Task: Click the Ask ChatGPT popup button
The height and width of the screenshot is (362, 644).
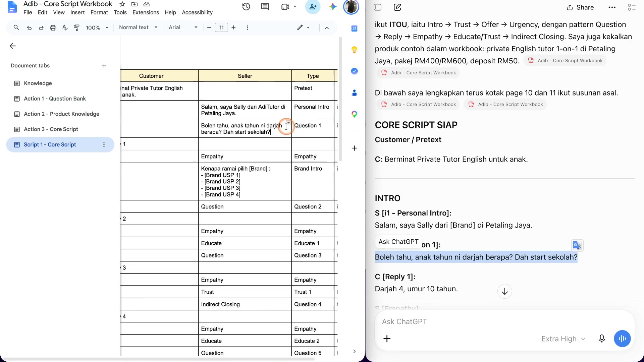Action: (x=398, y=242)
